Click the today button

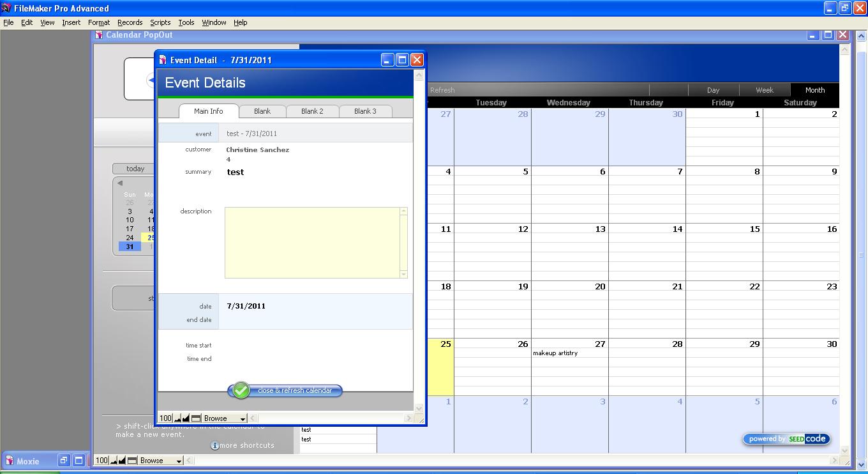(x=134, y=169)
